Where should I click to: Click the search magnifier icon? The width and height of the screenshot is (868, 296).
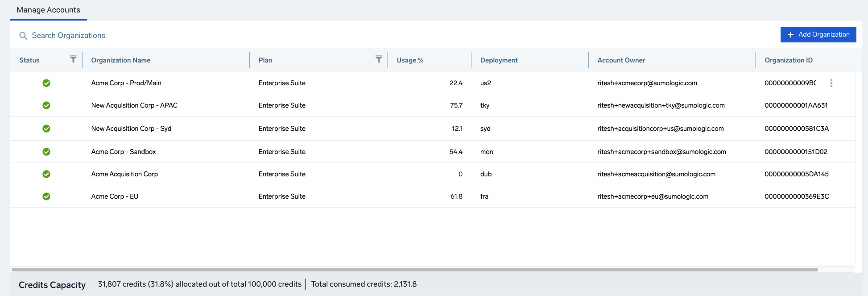[x=23, y=36]
